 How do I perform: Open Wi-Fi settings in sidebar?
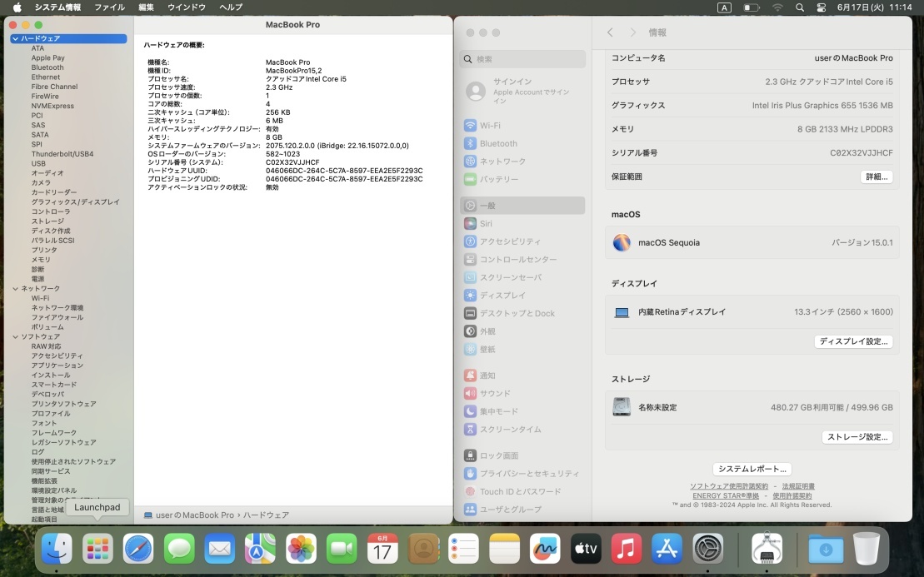(x=490, y=126)
